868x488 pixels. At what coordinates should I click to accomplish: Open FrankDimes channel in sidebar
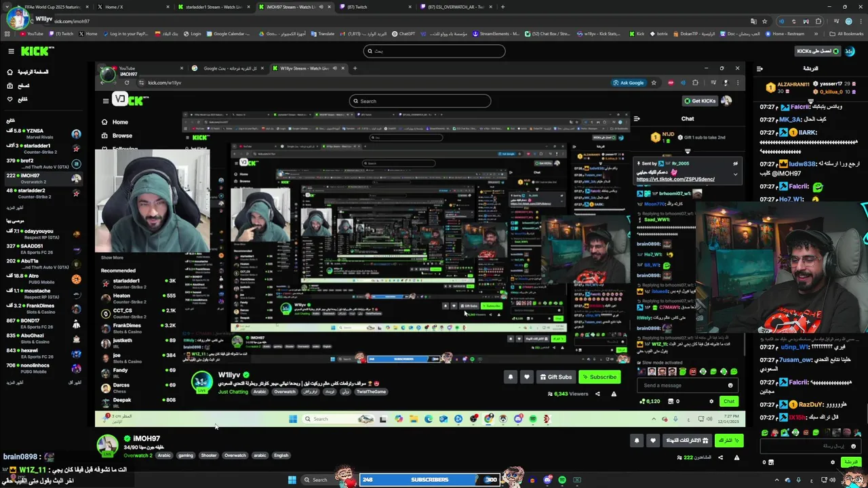pyautogui.click(x=43, y=308)
